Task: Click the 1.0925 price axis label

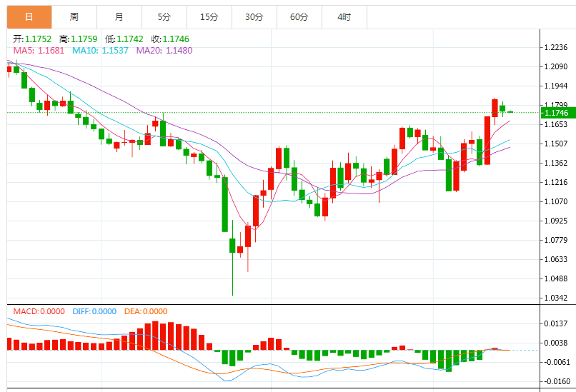Action: click(556, 221)
